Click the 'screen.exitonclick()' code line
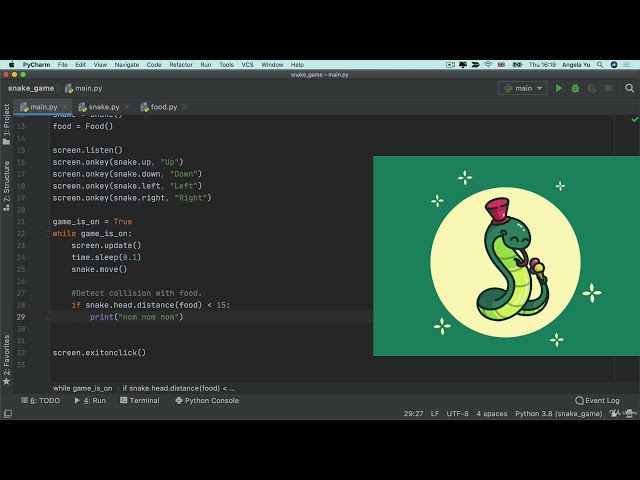640x480 pixels. tap(99, 353)
